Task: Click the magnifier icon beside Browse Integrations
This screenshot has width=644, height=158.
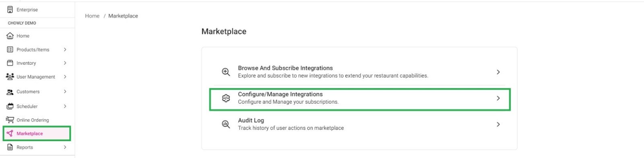Action: click(x=226, y=72)
